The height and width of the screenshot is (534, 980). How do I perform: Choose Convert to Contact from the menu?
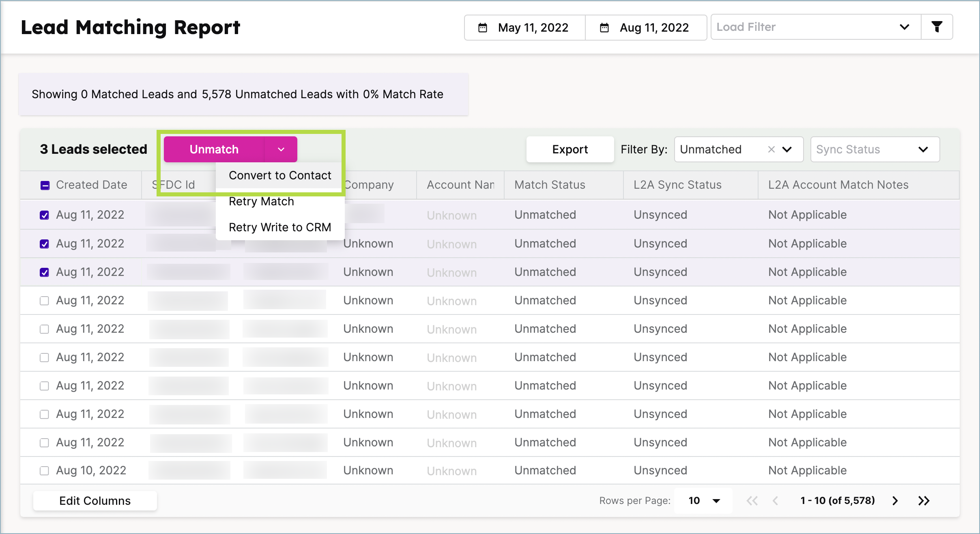280,175
